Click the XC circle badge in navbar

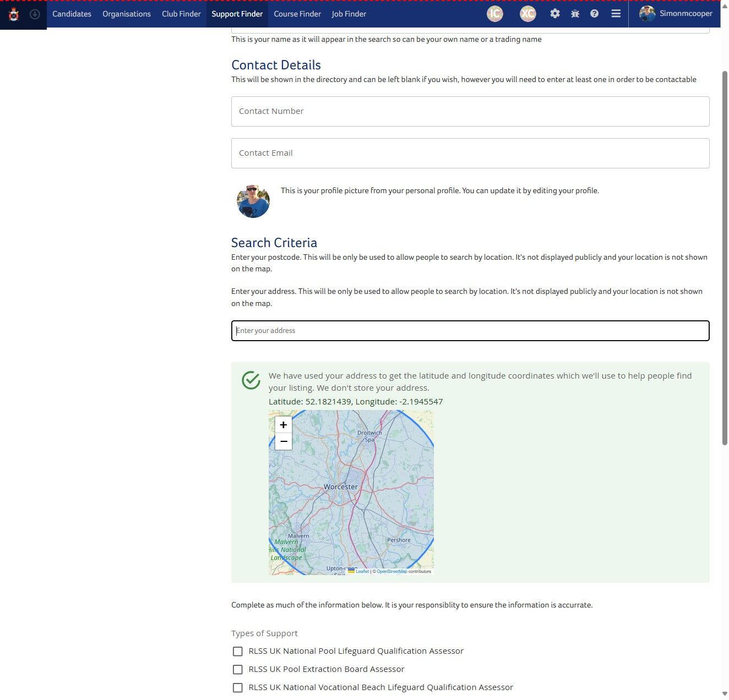pos(527,13)
